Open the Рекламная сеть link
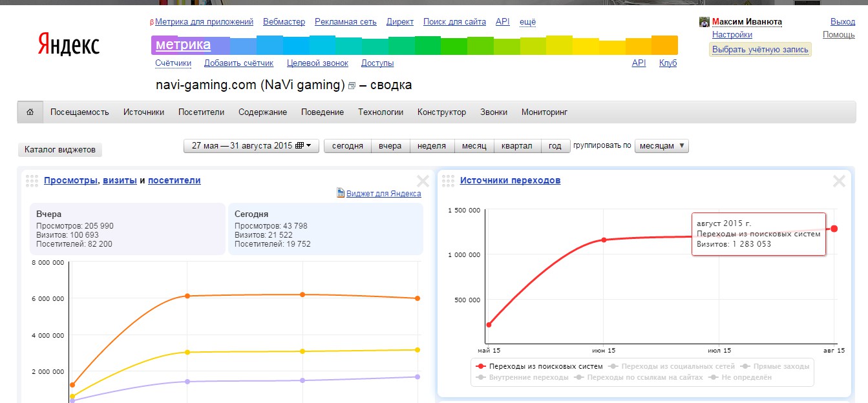The width and height of the screenshot is (868, 403). tap(346, 22)
